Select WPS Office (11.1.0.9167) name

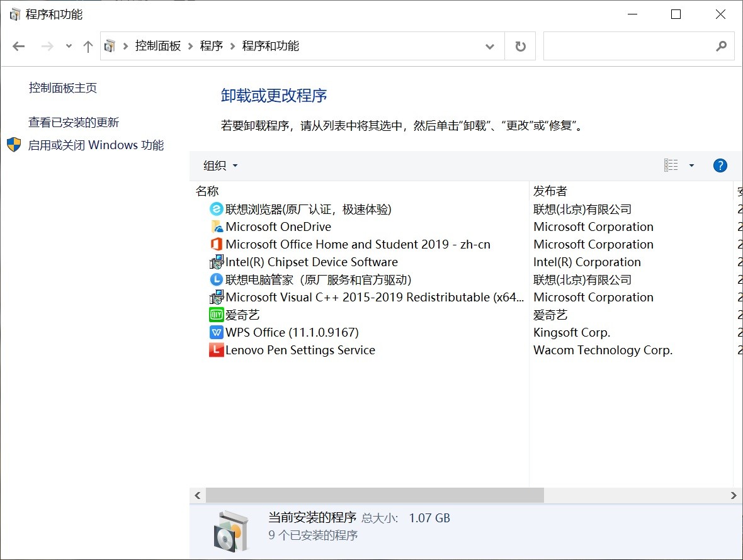point(292,332)
